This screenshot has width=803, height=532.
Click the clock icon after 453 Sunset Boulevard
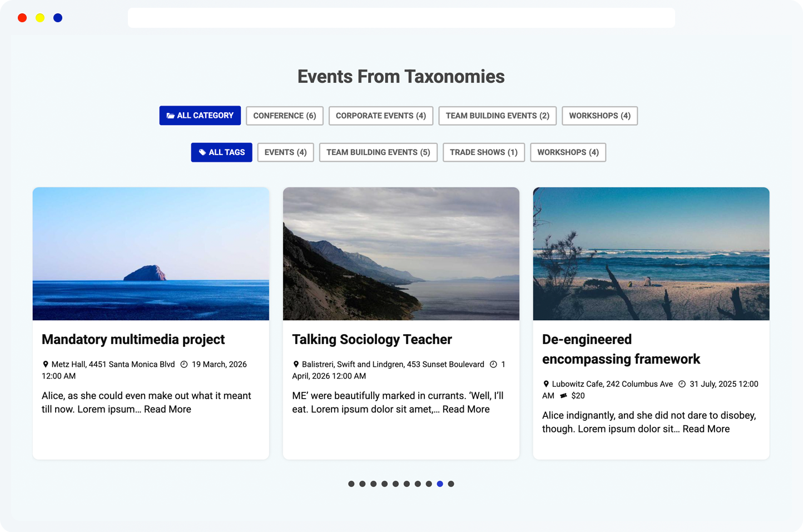click(493, 365)
